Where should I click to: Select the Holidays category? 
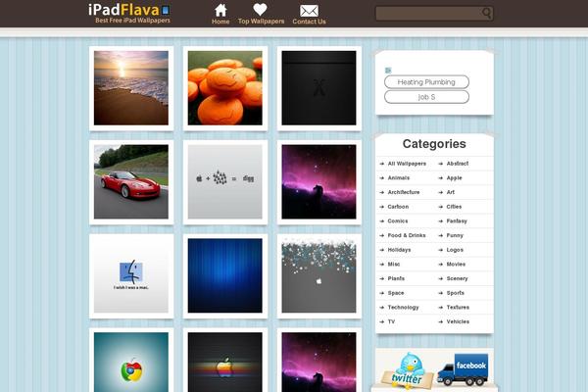(x=399, y=250)
